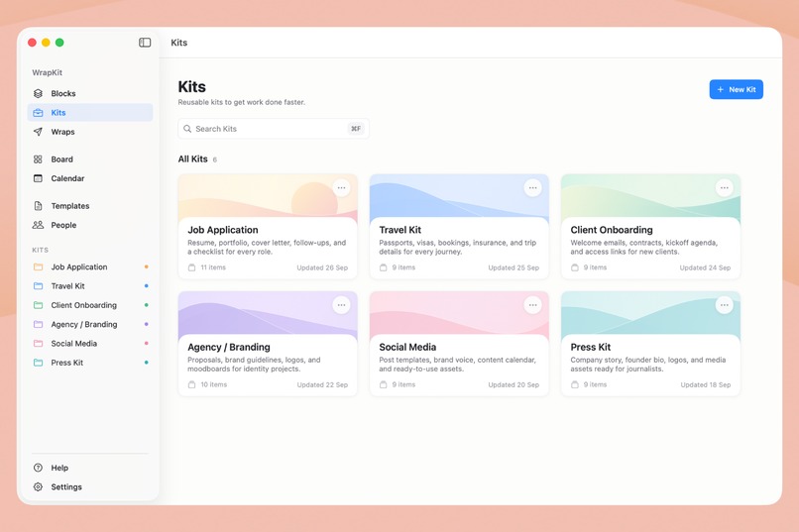The image size is (799, 532).
Task: Click the items icon on Travel Kit card
Action: pos(384,267)
